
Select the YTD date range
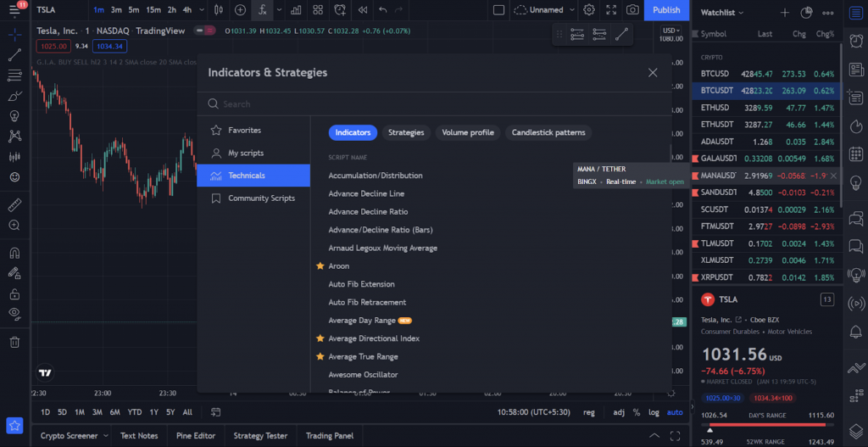tap(135, 412)
